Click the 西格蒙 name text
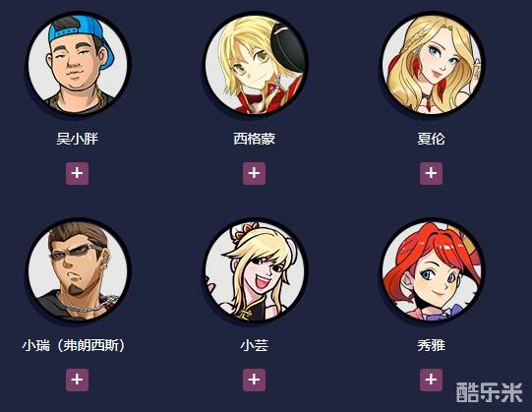This screenshot has height=412, width=532. tap(255, 139)
